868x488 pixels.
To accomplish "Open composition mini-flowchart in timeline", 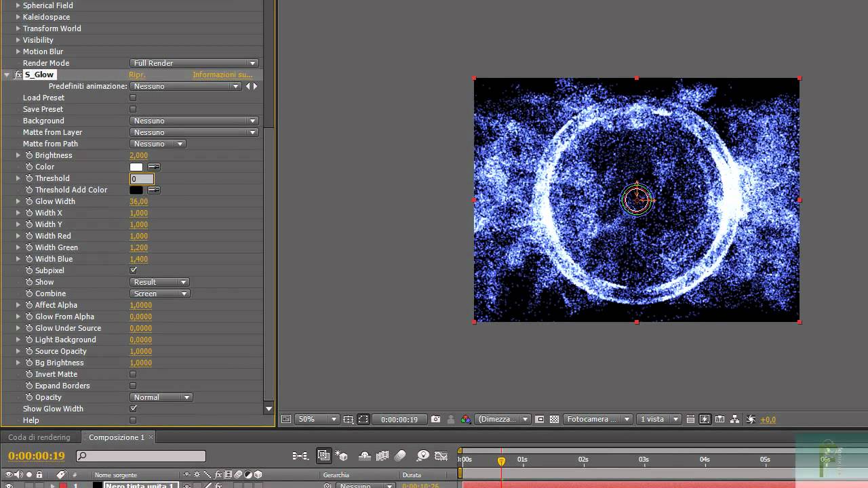I will (300, 456).
